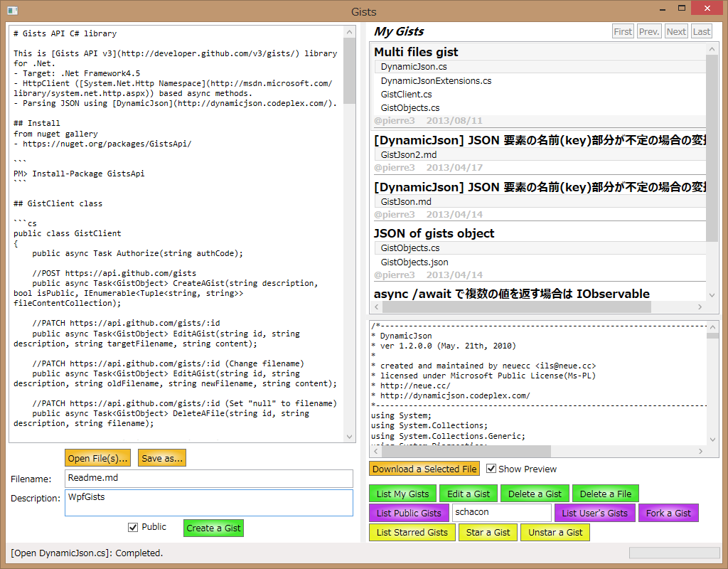
Task: Select GistJson.md file
Action: 540,201
